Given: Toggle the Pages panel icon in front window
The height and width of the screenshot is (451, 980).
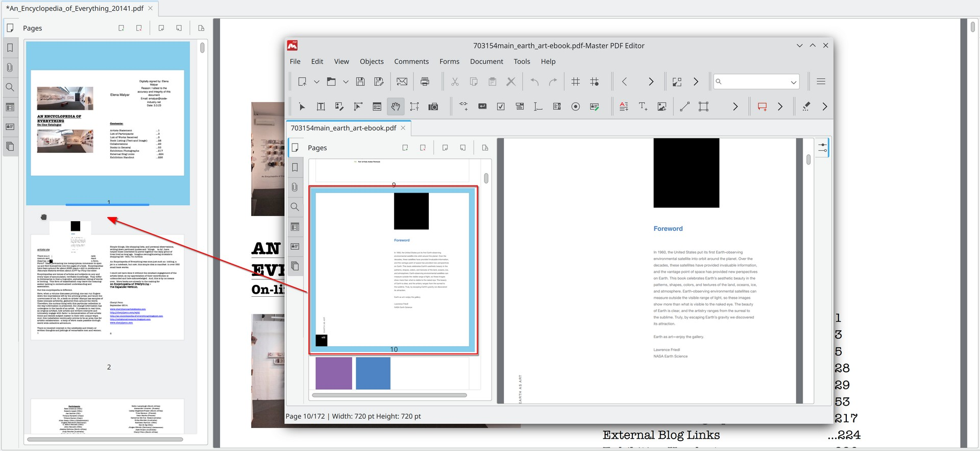Looking at the screenshot, I should 295,148.
